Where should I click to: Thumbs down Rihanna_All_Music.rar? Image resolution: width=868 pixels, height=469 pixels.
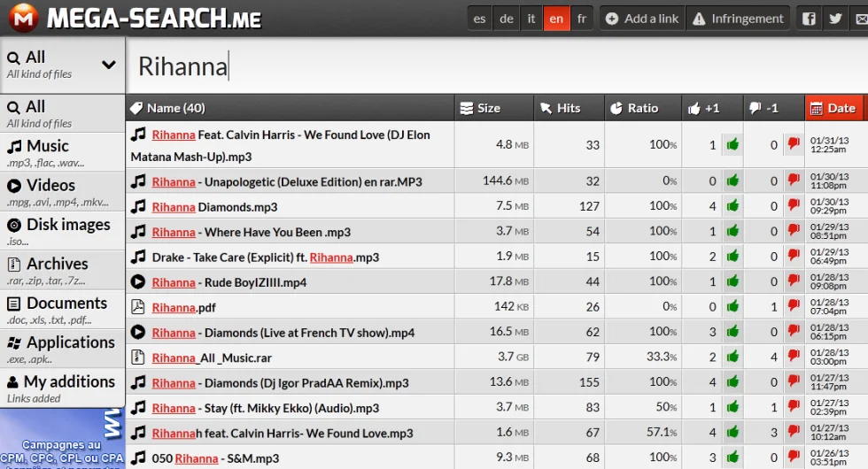tap(794, 358)
